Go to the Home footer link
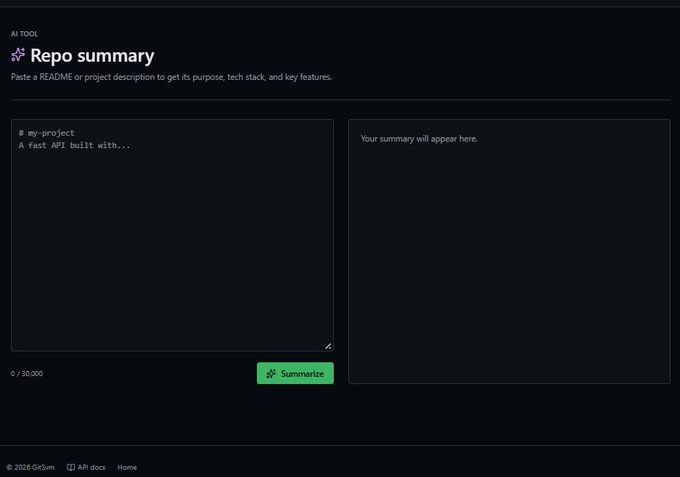This screenshot has height=477, width=680. coord(127,467)
